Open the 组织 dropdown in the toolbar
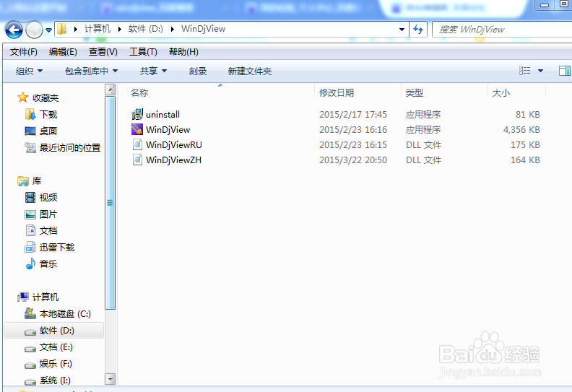Image resolution: width=572 pixels, height=392 pixels. tap(29, 71)
